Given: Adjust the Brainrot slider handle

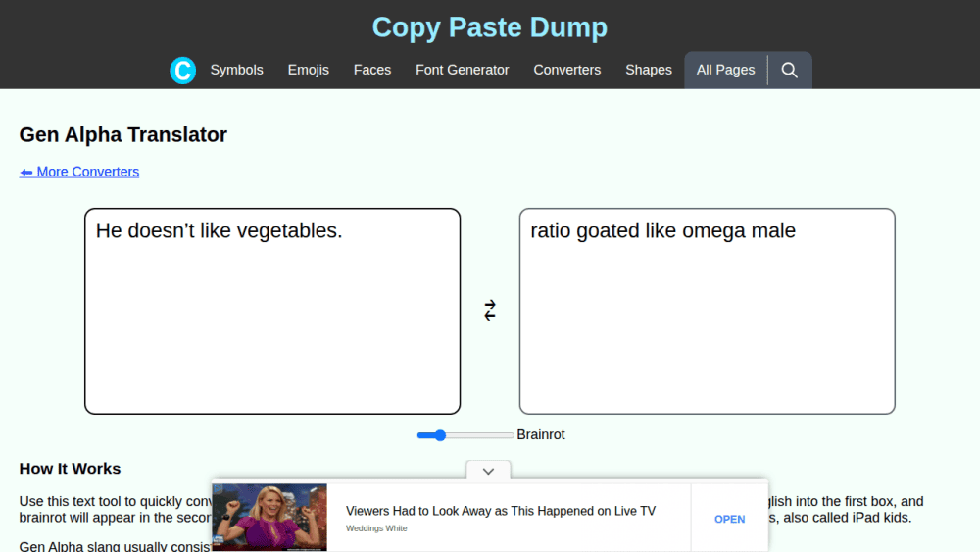Looking at the screenshot, I should tap(440, 435).
